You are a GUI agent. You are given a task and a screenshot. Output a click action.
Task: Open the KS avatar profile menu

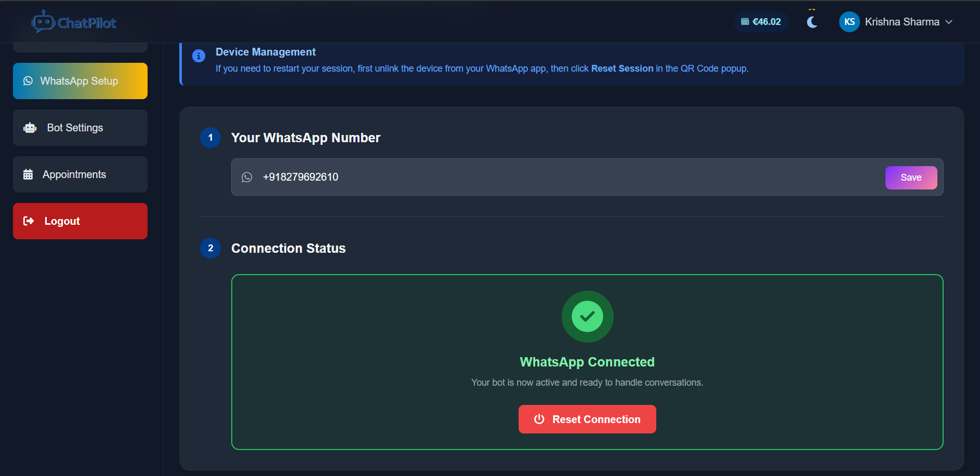(850, 21)
